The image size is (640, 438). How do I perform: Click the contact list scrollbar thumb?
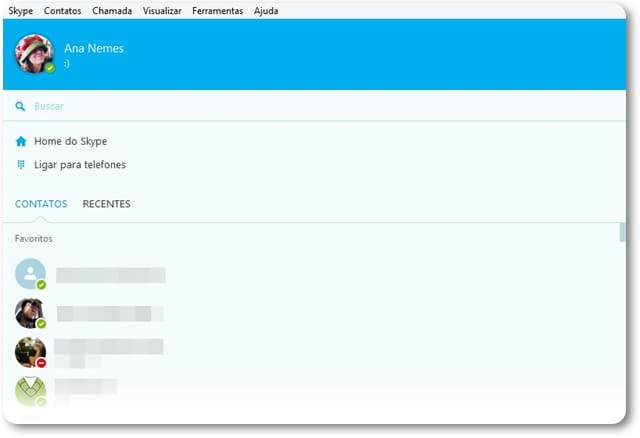click(622, 232)
